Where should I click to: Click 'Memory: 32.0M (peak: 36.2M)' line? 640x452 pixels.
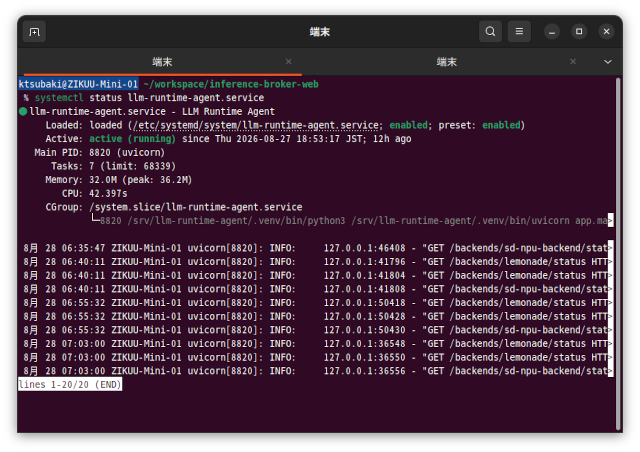119,180
